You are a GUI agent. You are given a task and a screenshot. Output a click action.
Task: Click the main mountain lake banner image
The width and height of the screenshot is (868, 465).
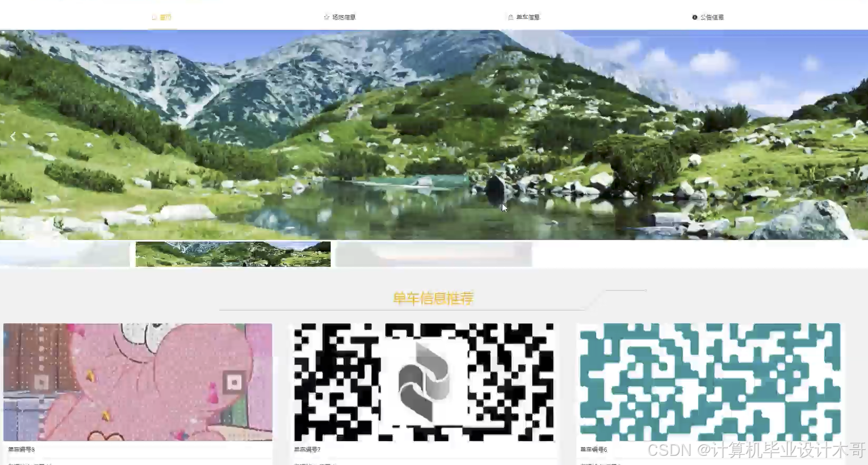(x=434, y=135)
